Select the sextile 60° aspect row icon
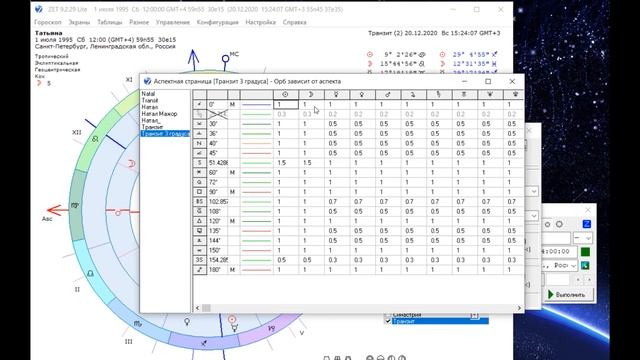640x360 pixels. click(200, 173)
